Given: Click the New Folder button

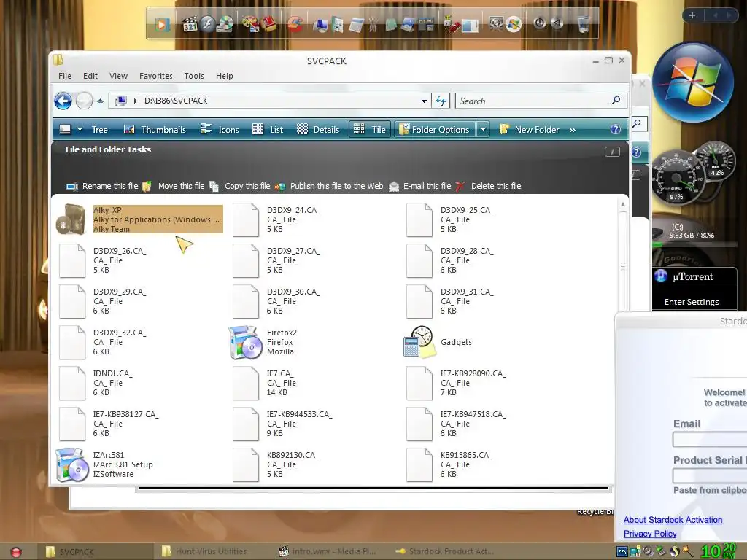Looking at the screenshot, I should [x=530, y=130].
